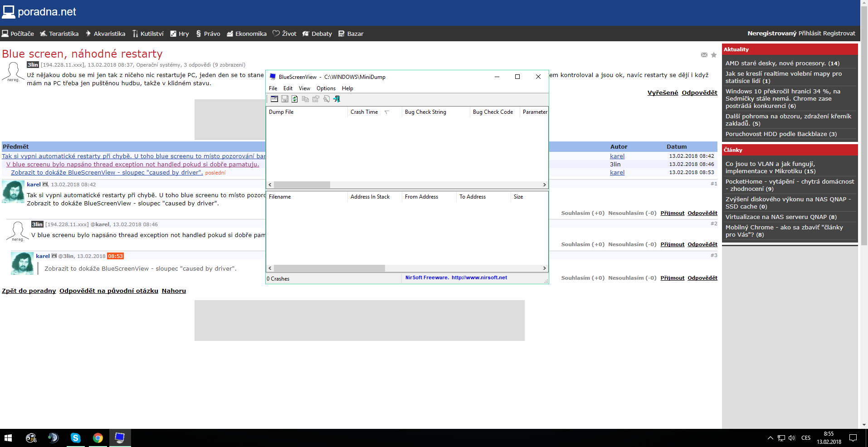Open the Windows notification center
Viewport: 868px width, 447px height.
(853, 438)
